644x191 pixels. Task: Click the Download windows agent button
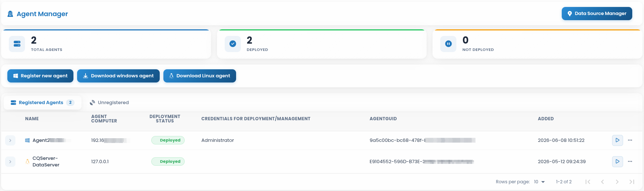(x=118, y=76)
